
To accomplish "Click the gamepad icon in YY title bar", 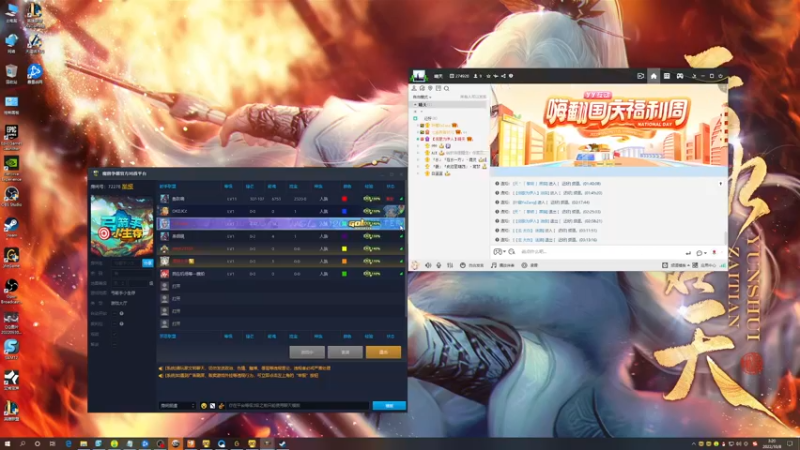I will [x=680, y=76].
